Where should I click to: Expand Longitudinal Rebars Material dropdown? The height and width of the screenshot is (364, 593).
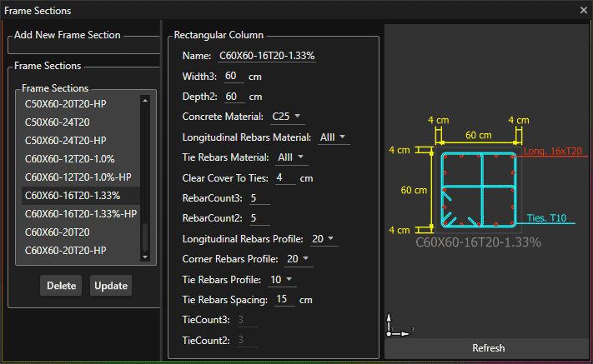333,137
